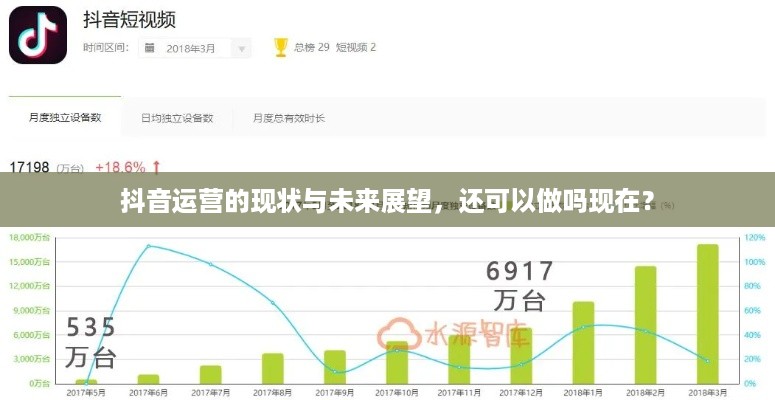Viewport: 775px width, 400px height.
Task: Click the 抖音短视频 app title
Action: coord(129,19)
